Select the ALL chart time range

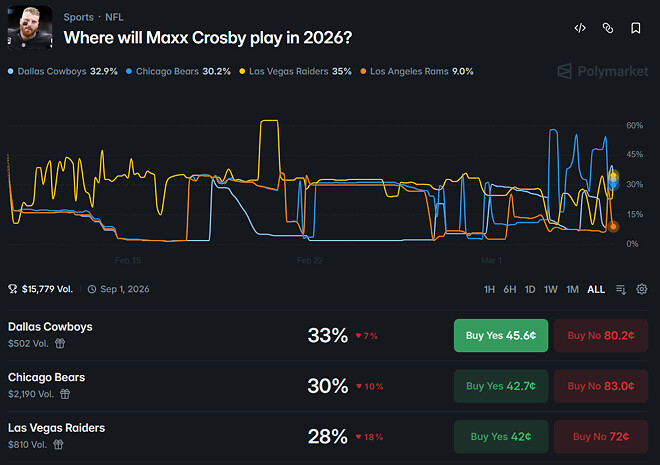coord(596,289)
